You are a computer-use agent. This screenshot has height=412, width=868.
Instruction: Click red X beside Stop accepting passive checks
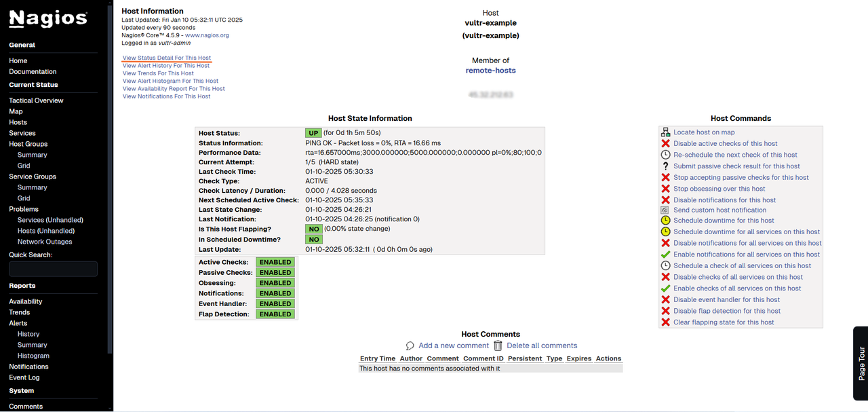(666, 177)
